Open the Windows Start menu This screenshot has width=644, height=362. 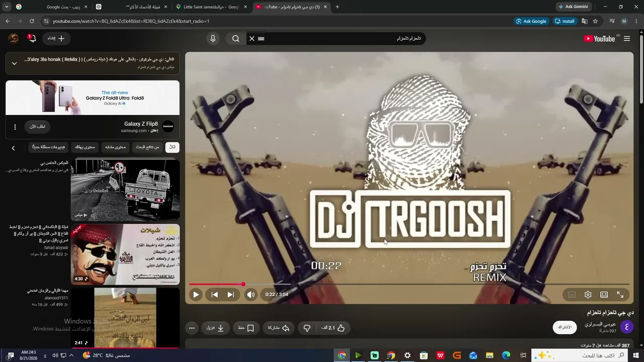pos(636,355)
